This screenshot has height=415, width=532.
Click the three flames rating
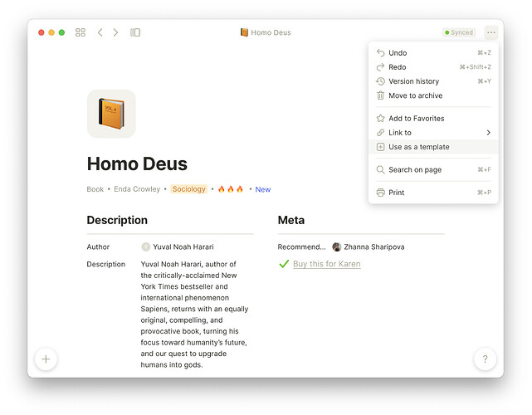(231, 189)
